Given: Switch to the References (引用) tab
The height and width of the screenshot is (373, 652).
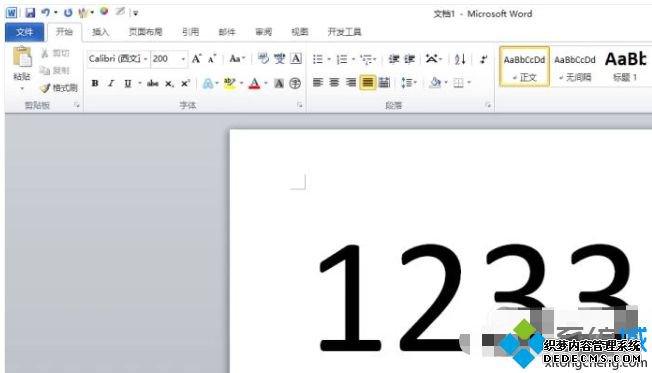Looking at the screenshot, I should (x=190, y=32).
